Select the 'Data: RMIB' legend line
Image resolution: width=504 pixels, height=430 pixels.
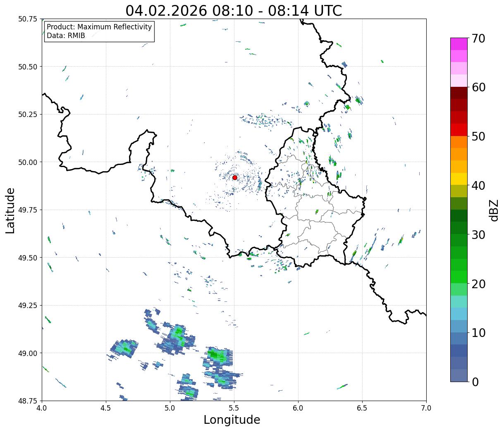point(66,36)
